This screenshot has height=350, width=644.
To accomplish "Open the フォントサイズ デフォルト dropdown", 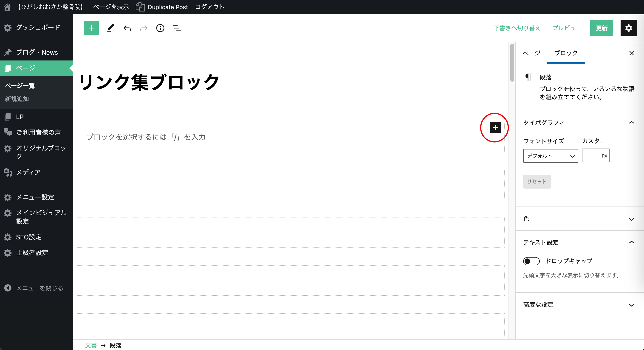I will [550, 156].
